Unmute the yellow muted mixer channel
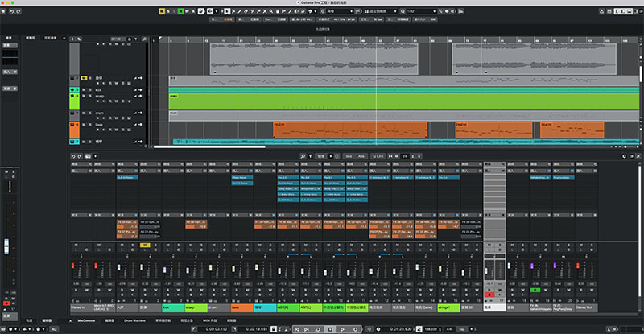 click(145, 245)
